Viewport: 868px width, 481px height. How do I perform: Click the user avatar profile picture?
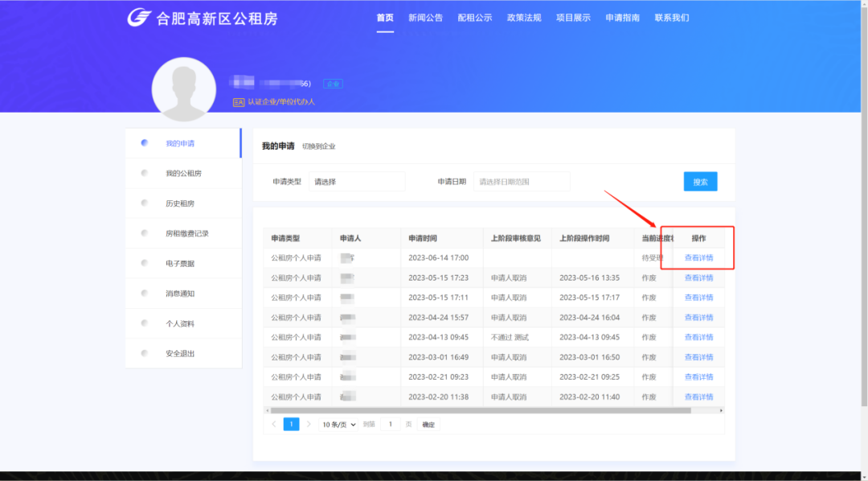click(184, 89)
